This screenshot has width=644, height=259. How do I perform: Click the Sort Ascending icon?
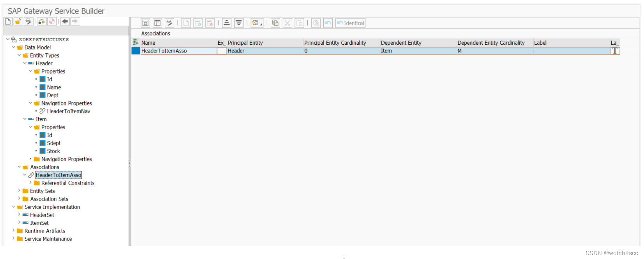(x=227, y=23)
